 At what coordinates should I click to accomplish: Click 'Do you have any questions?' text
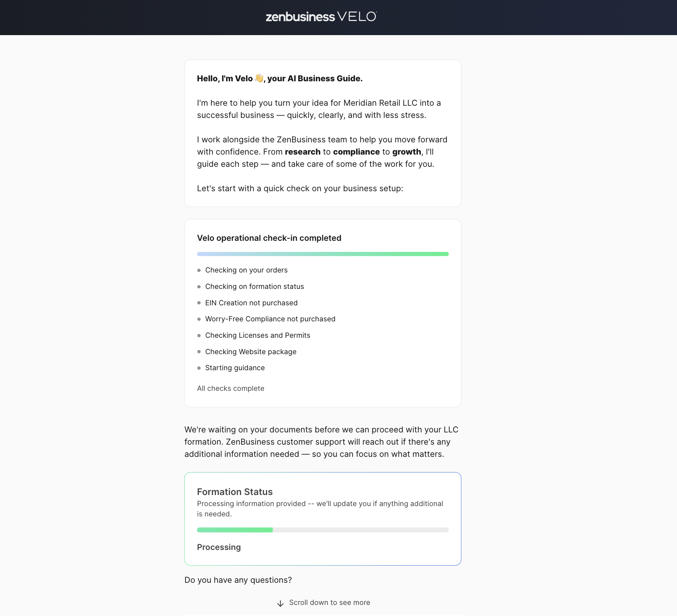point(238,580)
